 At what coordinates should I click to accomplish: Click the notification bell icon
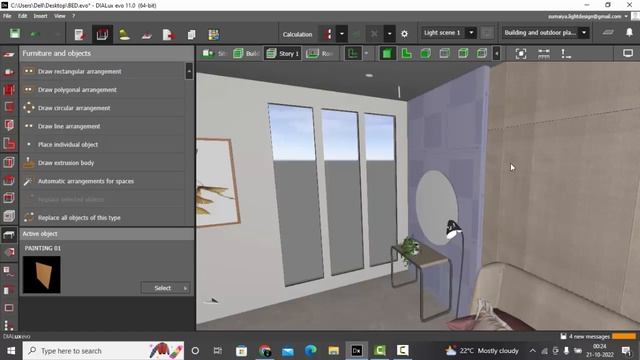(x=629, y=33)
